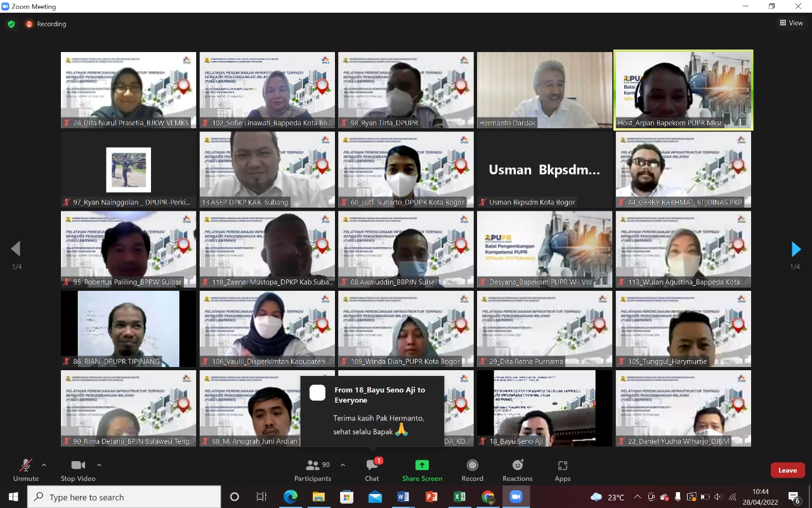Open the Participants panel
The width and height of the screenshot is (812, 508).
[x=313, y=471]
